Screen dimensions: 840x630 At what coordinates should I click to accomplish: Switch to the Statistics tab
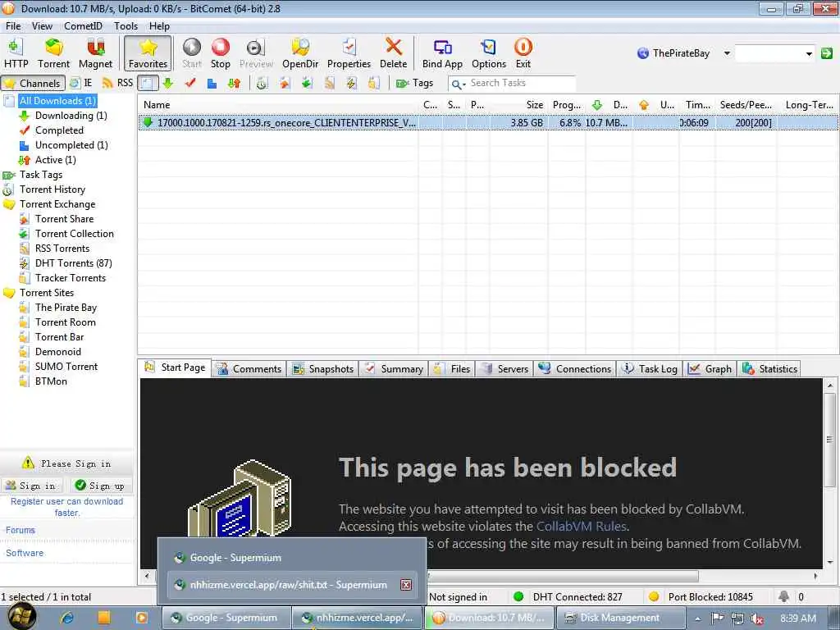click(769, 368)
